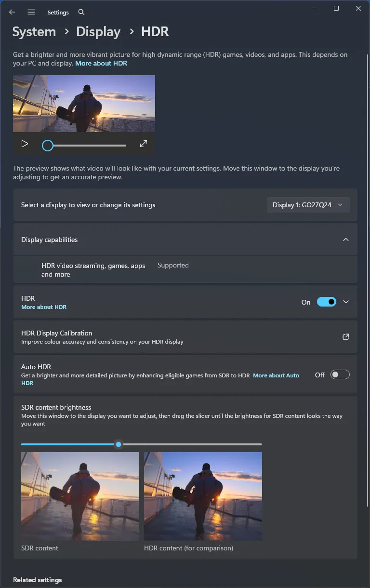Expand the HDR options chevron
This screenshot has height=588, width=370.
coord(345,302)
